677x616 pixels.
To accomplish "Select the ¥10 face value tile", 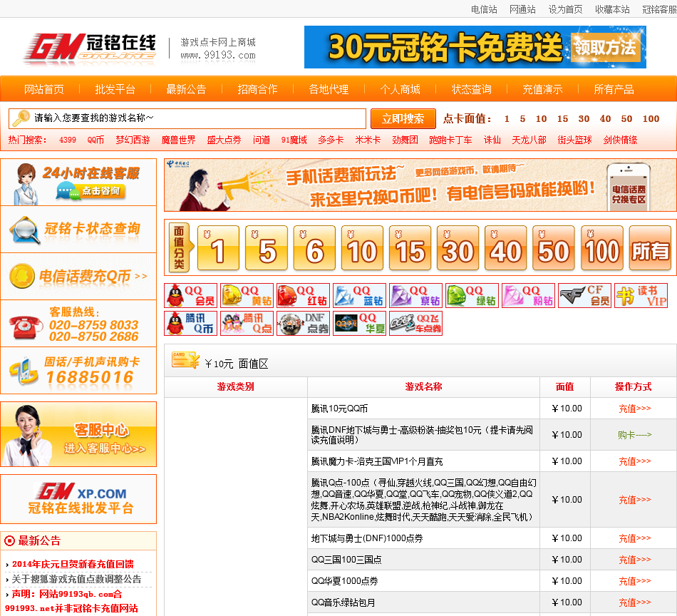I will pyautogui.click(x=362, y=248).
